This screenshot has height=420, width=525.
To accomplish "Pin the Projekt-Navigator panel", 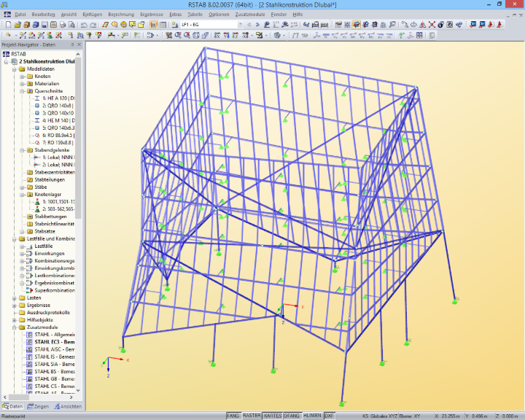I will click(72, 44).
